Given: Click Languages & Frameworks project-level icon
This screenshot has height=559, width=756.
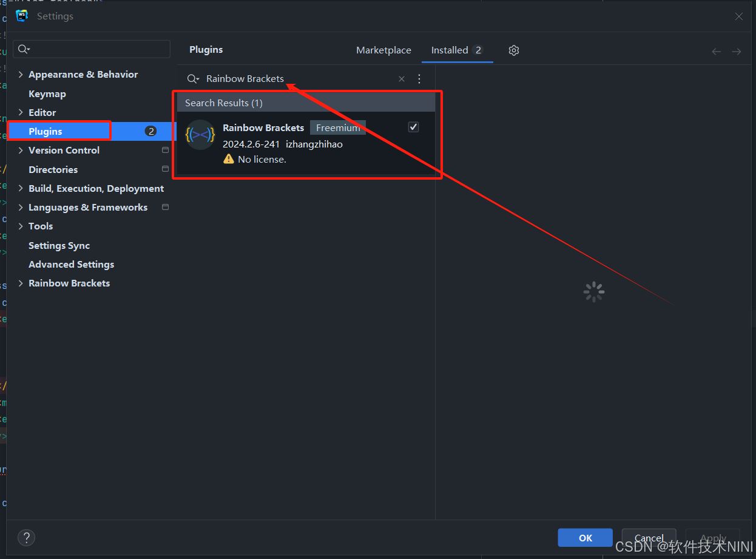Looking at the screenshot, I should [x=165, y=207].
